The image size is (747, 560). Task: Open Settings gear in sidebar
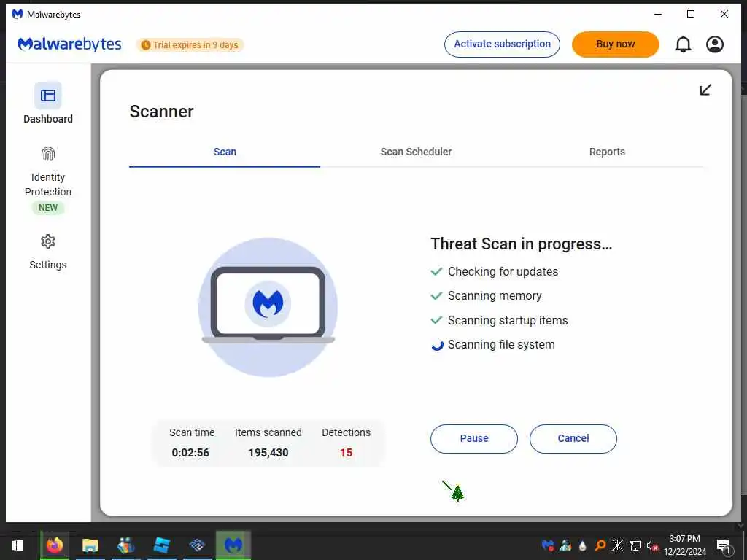pyautogui.click(x=48, y=241)
